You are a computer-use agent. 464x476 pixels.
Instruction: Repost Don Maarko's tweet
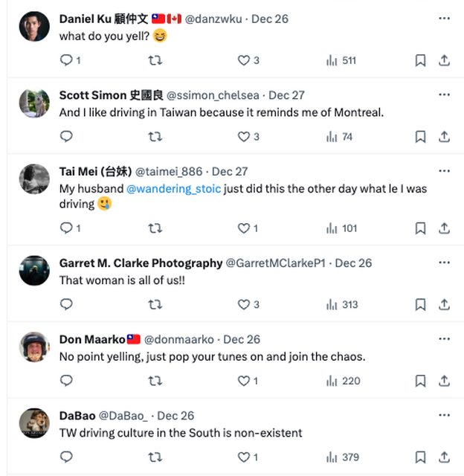pos(155,381)
